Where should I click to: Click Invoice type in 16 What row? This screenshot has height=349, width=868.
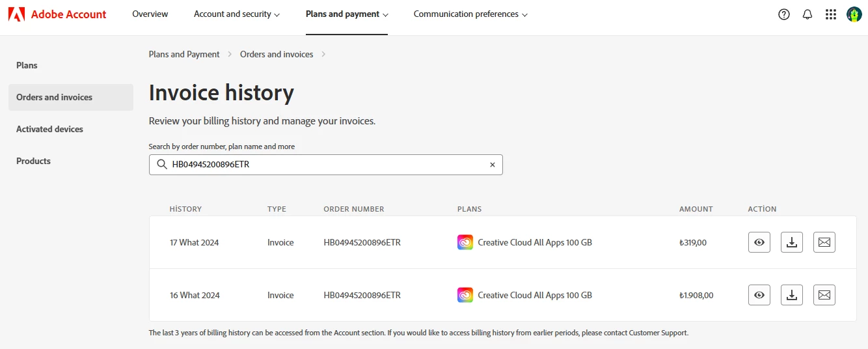[280, 295]
